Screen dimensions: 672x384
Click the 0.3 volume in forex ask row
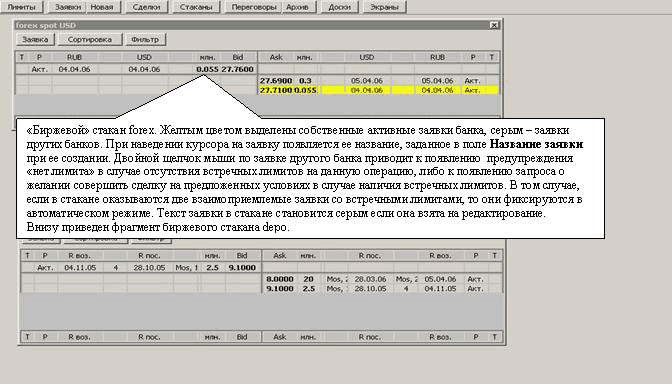(305, 81)
